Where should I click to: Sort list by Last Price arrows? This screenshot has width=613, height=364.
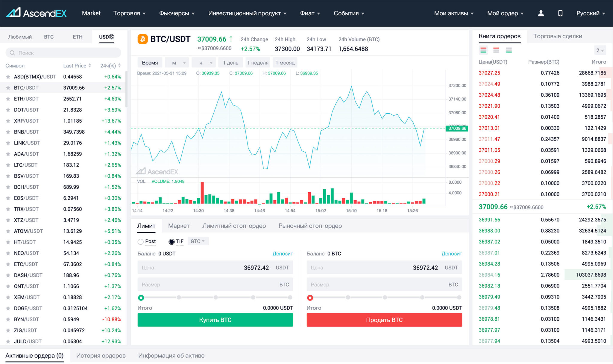coord(89,66)
